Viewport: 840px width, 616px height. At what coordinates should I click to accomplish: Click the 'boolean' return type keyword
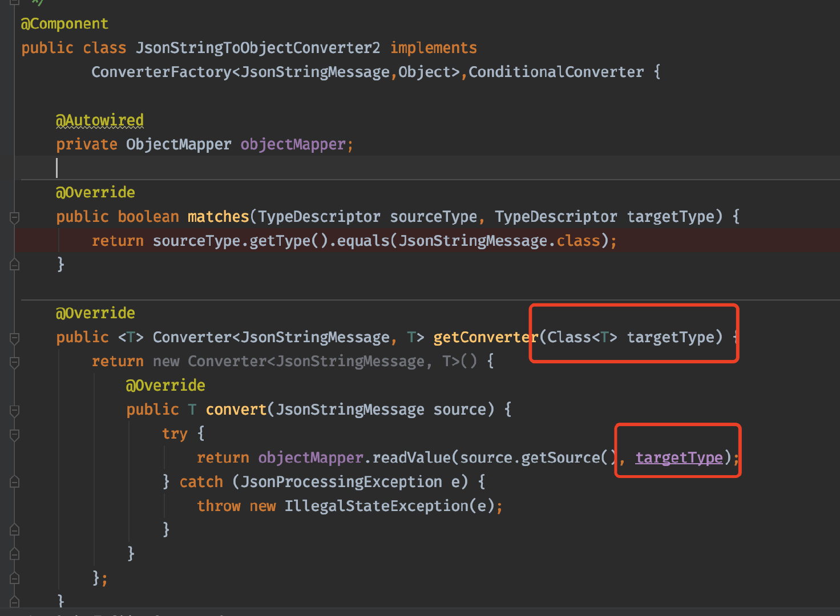pos(148,217)
